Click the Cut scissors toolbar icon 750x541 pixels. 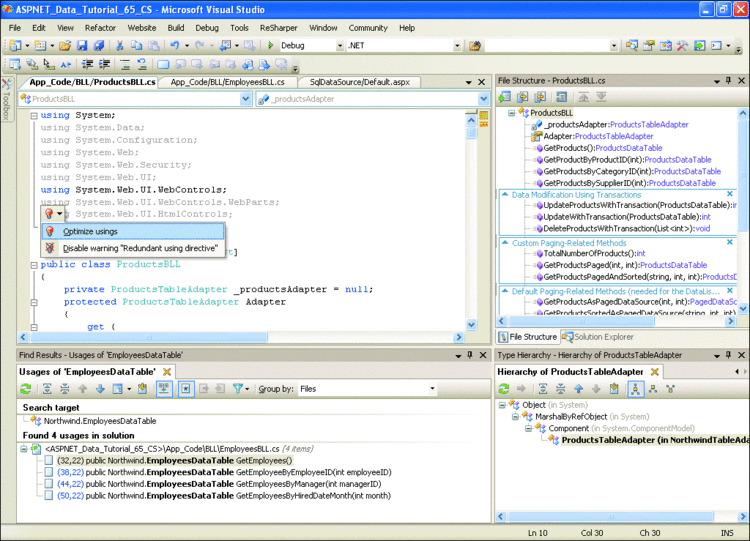tap(120, 45)
